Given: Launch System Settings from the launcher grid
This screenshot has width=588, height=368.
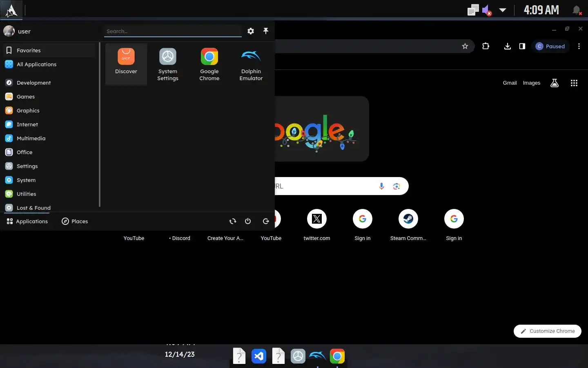Looking at the screenshot, I should (x=168, y=64).
